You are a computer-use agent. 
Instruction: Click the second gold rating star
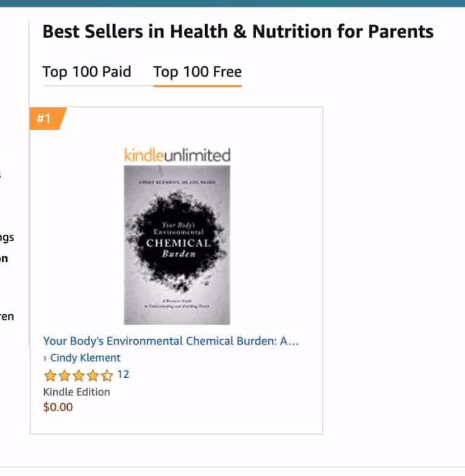[x=64, y=375]
